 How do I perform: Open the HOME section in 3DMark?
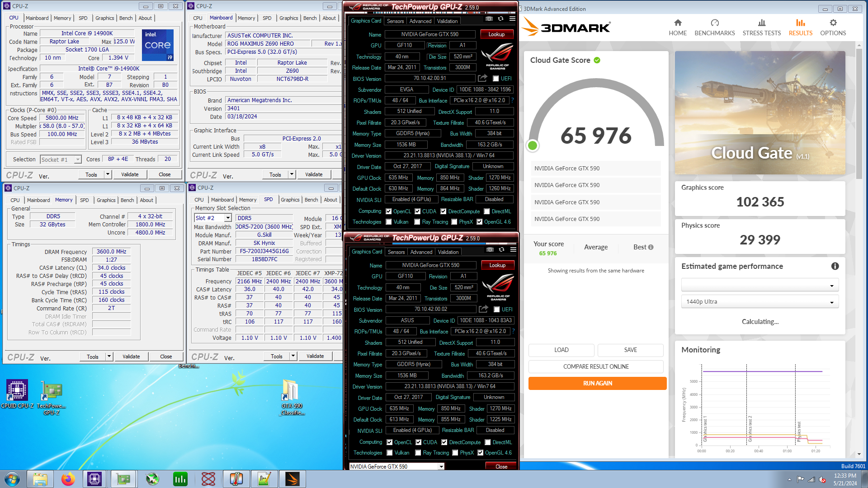(677, 28)
